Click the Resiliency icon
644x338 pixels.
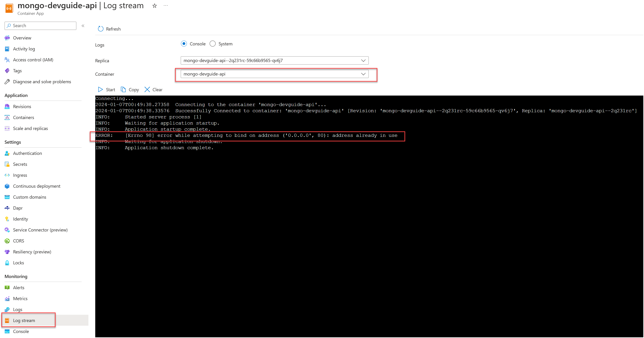pyautogui.click(x=7, y=252)
